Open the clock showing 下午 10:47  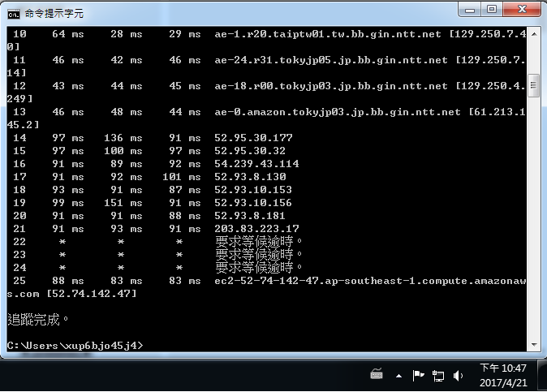pyautogui.click(x=503, y=368)
